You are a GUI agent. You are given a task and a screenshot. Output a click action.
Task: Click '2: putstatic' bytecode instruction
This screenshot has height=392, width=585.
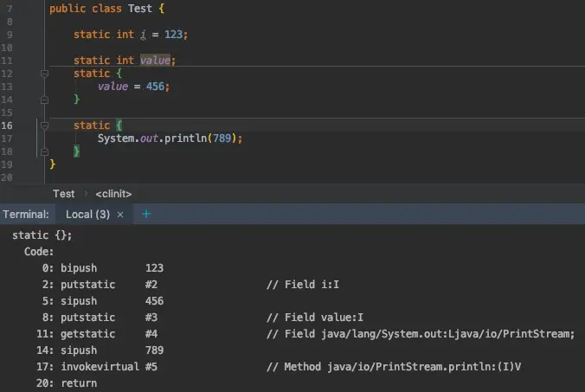pos(79,285)
